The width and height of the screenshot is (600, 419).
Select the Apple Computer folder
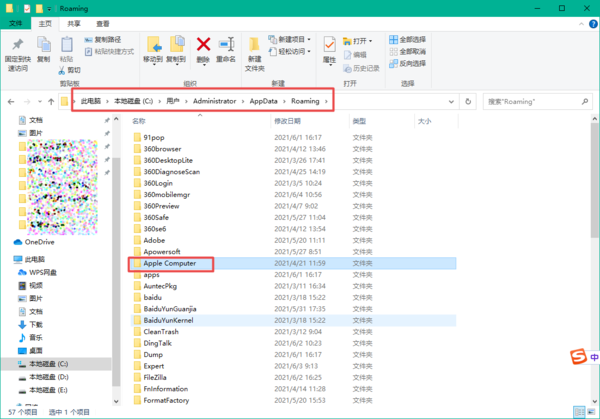pos(176,264)
